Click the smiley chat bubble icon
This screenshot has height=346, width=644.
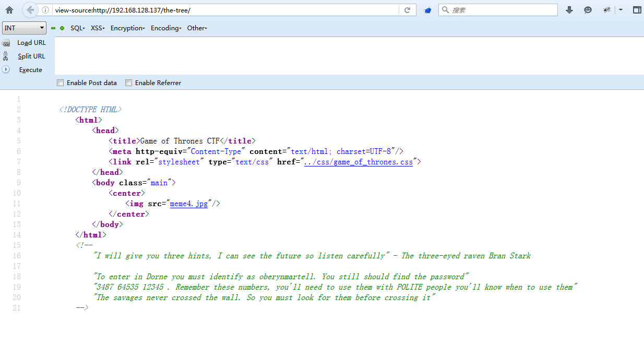point(588,10)
